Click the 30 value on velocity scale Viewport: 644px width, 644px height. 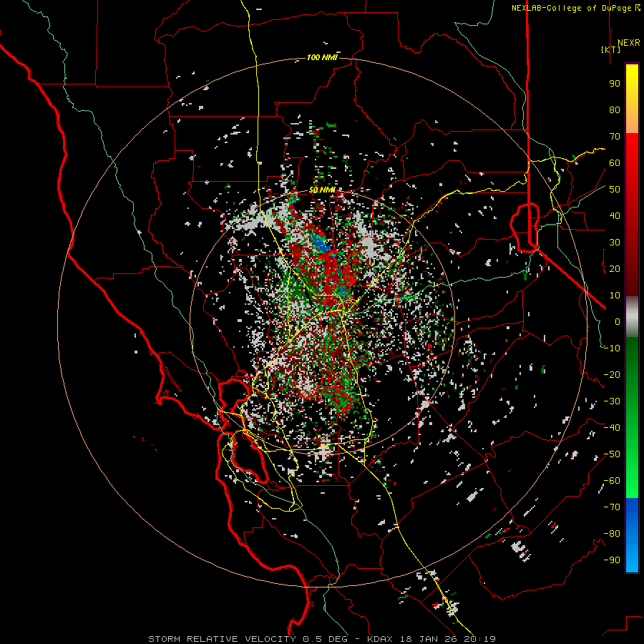615,243
